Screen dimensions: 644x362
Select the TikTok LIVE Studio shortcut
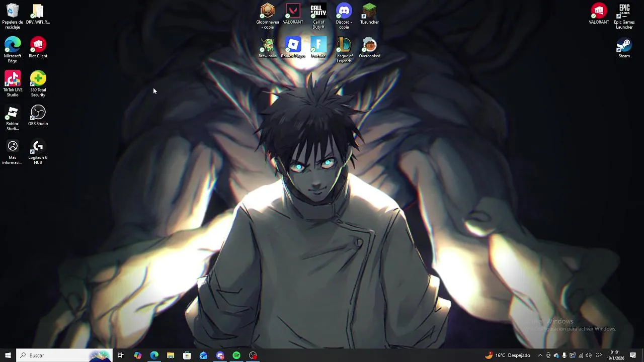coord(13,83)
